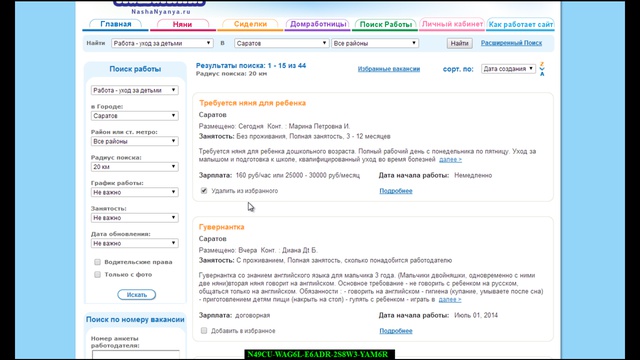Select the Поиск Работы tab
Viewport: 640px width, 360px height.
coord(386,24)
